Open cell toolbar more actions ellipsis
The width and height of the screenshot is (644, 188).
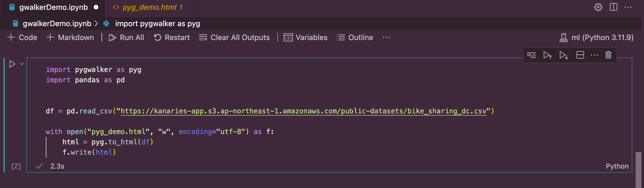[x=594, y=55]
